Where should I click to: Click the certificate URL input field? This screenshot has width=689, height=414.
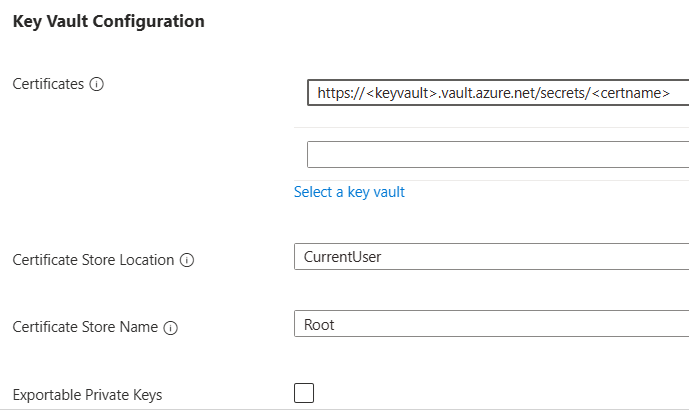click(498, 93)
